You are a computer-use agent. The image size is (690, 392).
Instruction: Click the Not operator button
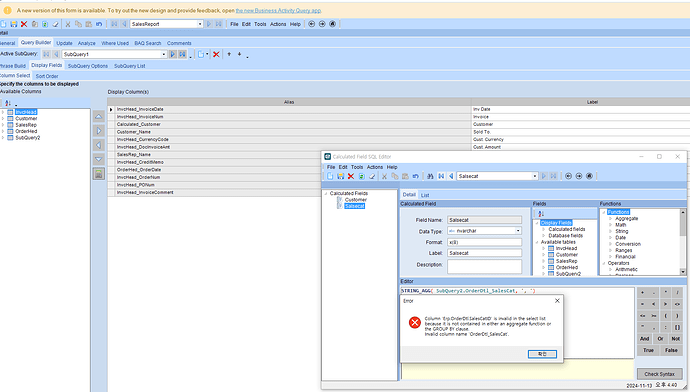675,339
